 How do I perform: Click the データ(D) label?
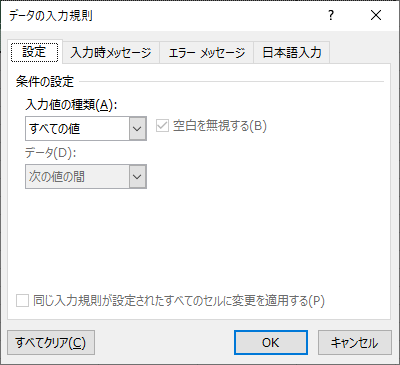(50, 153)
